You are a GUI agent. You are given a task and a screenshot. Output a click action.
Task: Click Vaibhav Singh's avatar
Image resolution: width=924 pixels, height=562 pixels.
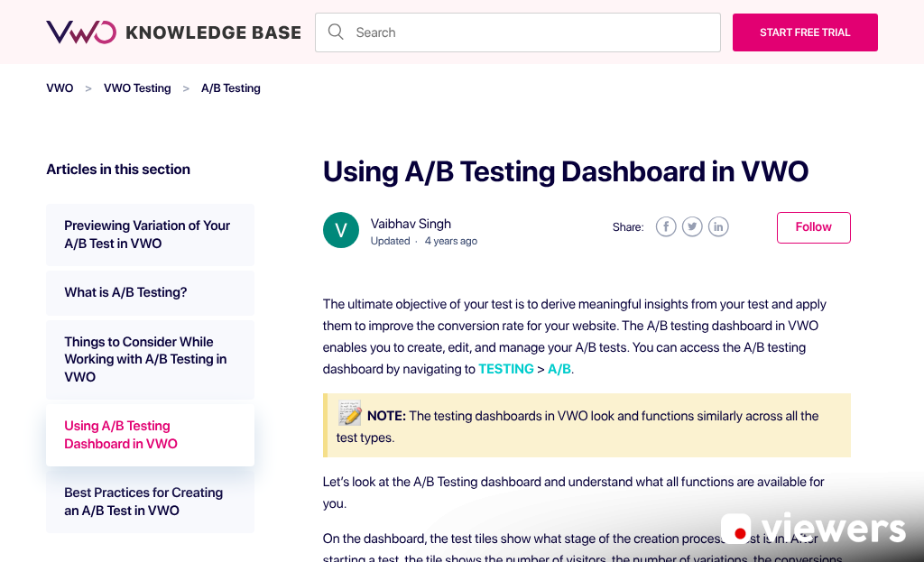tap(340, 230)
